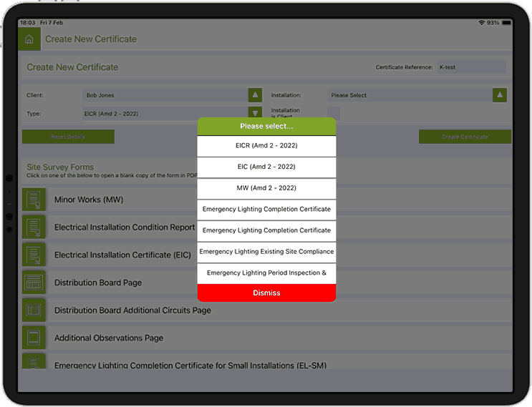Viewport: 532px width, 407px height.
Task: Select MW (Amd 2 - 2022) option
Action: click(x=266, y=188)
